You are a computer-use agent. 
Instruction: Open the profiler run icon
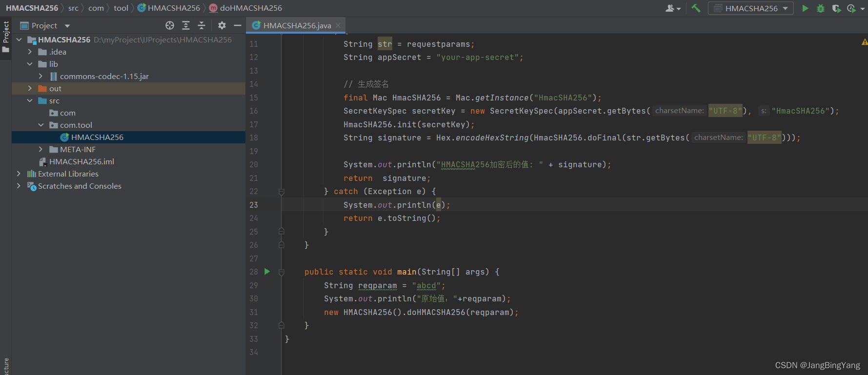(x=852, y=8)
